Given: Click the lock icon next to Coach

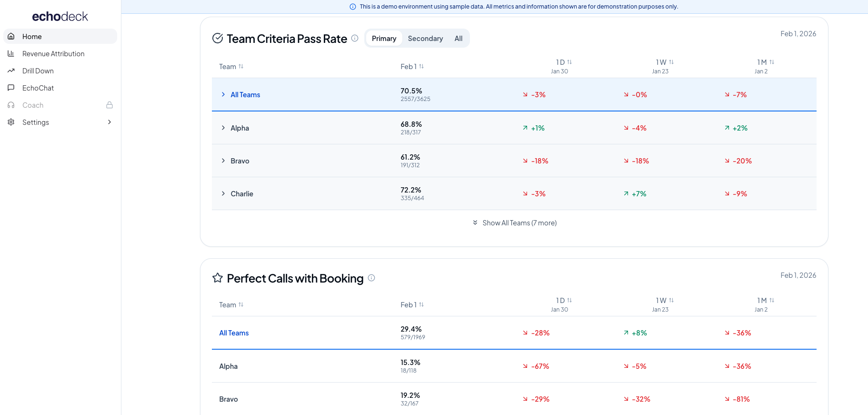Looking at the screenshot, I should point(110,105).
